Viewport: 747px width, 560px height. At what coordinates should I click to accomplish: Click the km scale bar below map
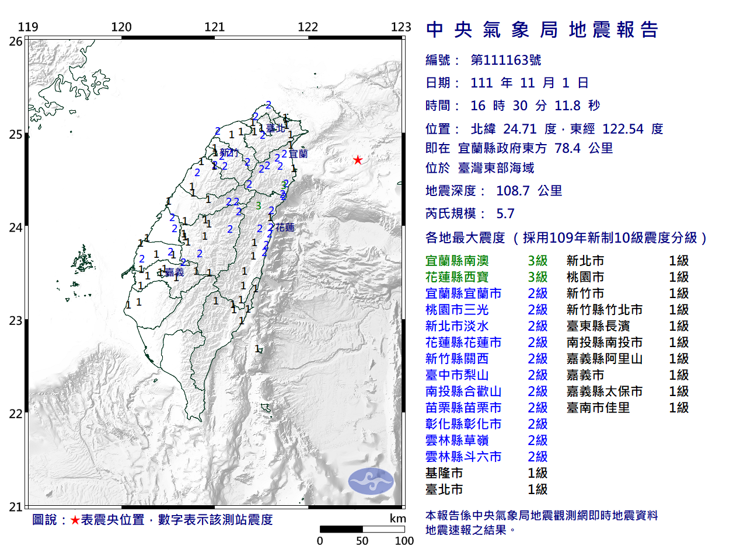(362, 529)
